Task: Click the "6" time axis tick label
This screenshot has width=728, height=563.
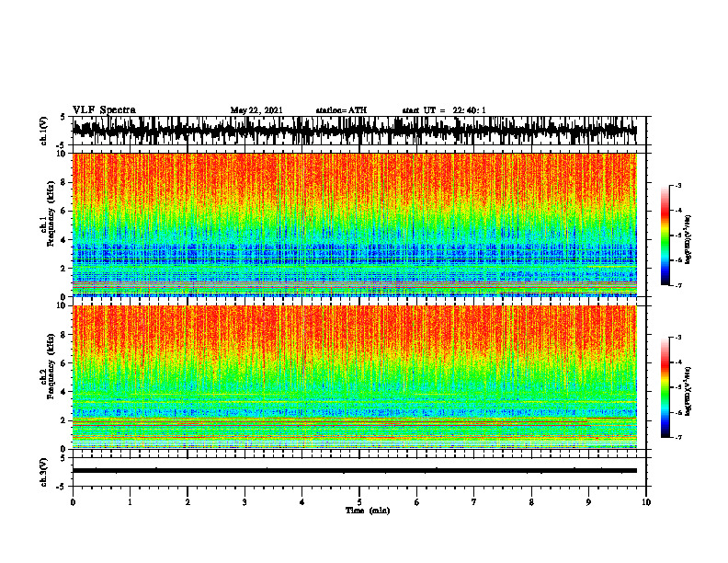Action: click(417, 502)
